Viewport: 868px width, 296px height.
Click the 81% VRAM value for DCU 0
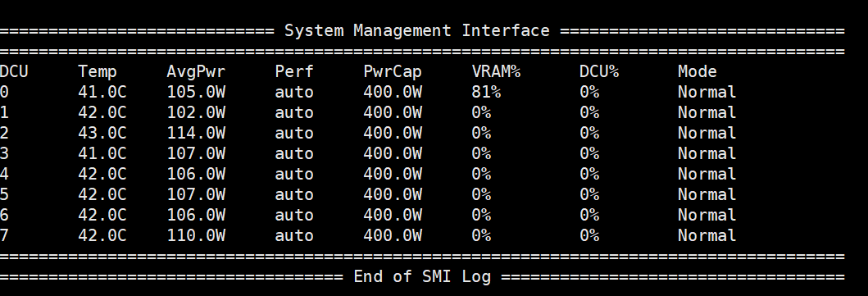486,92
